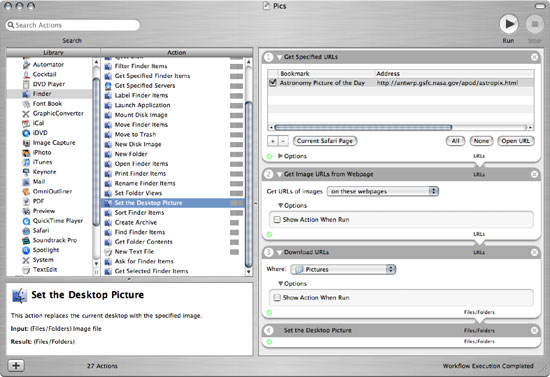Viewport: 550px width, 377px height.
Task: Select Finder in the Library list
Action: click(49, 94)
